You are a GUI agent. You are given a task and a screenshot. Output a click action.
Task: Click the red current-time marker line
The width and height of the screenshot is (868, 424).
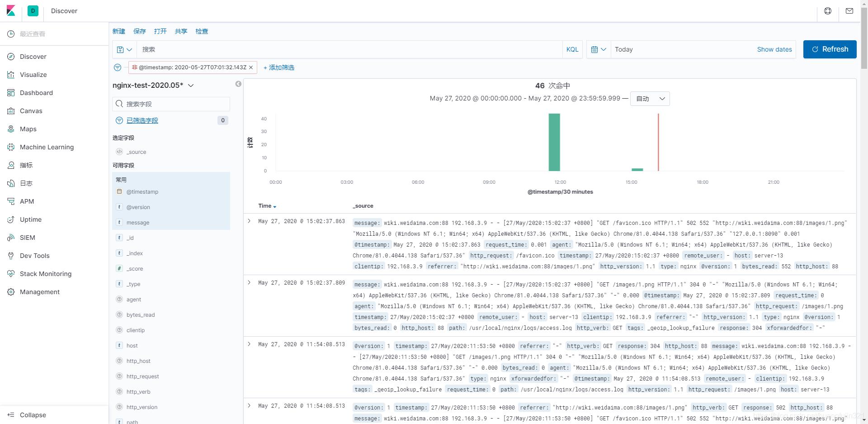click(x=658, y=142)
